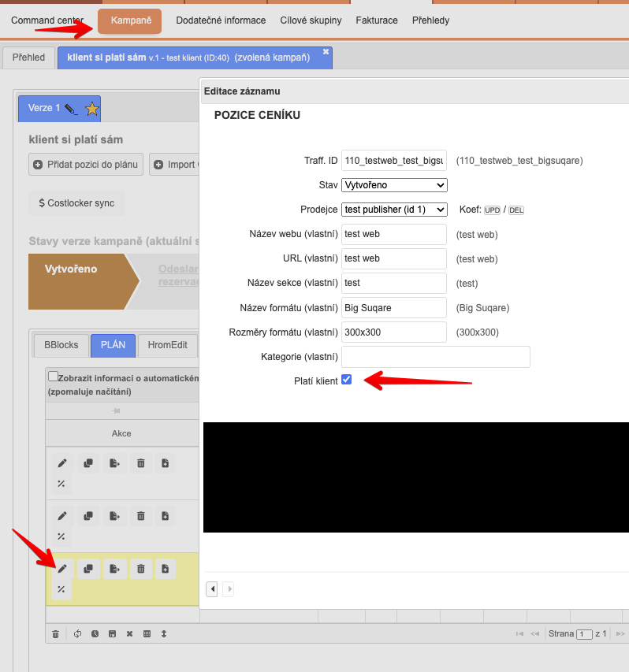Toggle Zobrazit informaci o automatickém checkbox
This screenshot has height=672, width=629.
pos(53,377)
